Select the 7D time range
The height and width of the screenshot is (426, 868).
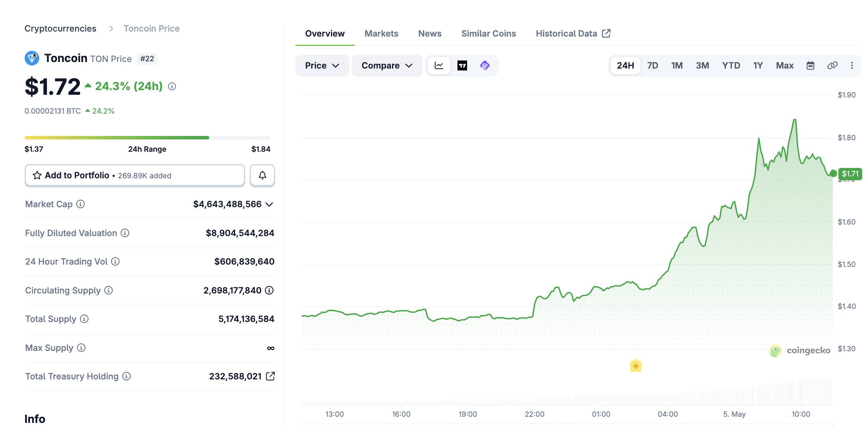tap(653, 65)
